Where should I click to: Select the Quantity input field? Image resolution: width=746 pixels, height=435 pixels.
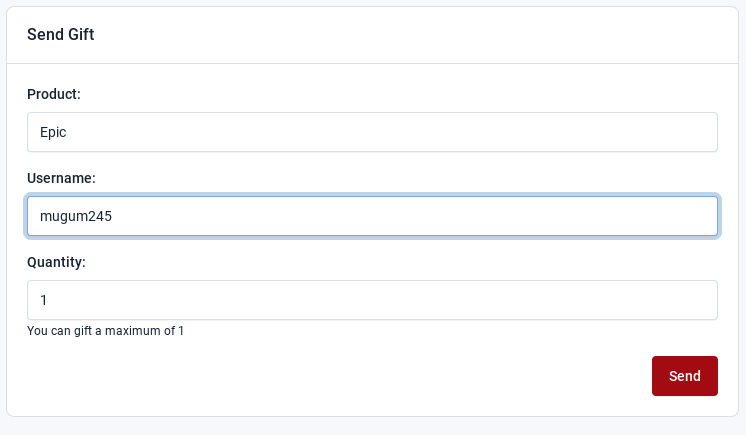(372, 300)
